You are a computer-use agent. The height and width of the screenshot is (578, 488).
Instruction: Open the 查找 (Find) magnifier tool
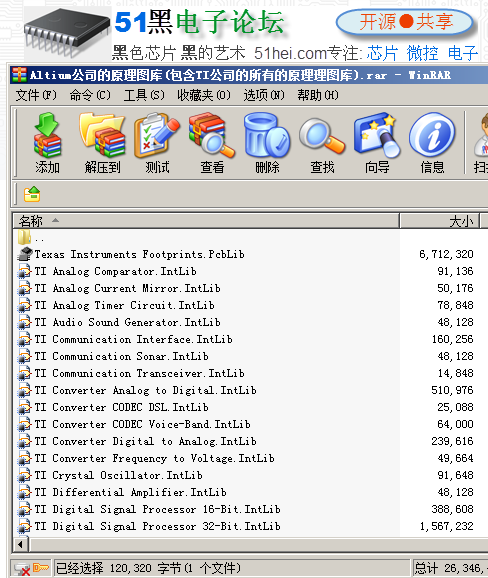pyautogui.click(x=322, y=143)
